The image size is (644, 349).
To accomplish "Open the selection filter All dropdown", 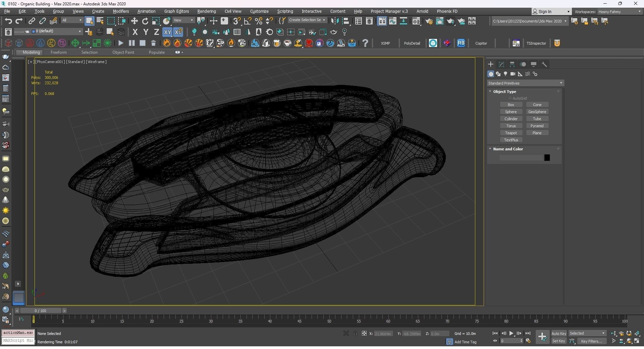I will click(x=72, y=20).
